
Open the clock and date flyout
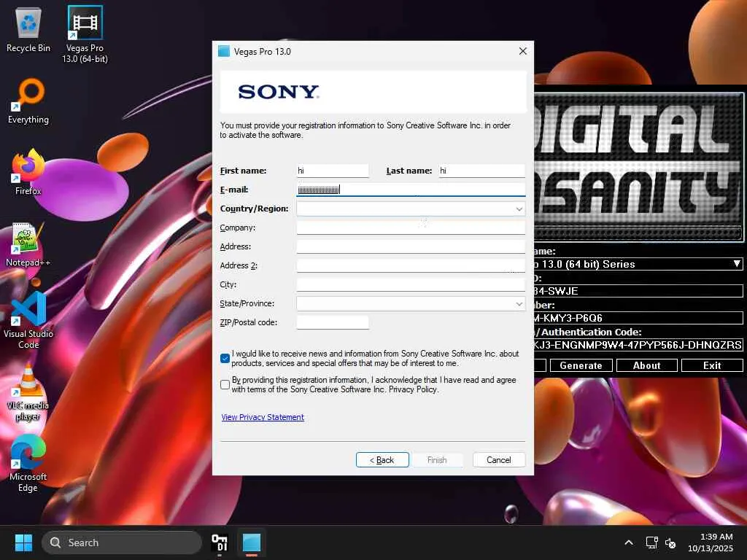pos(711,542)
